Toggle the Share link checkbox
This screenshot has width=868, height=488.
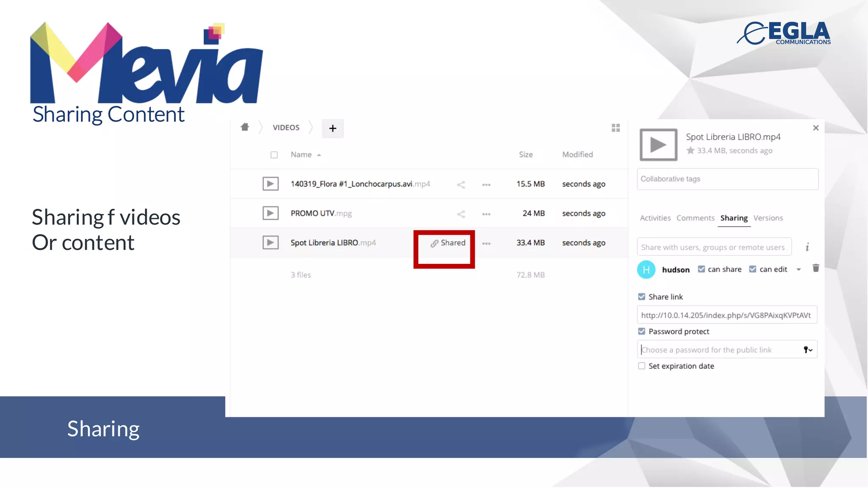[x=642, y=297]
